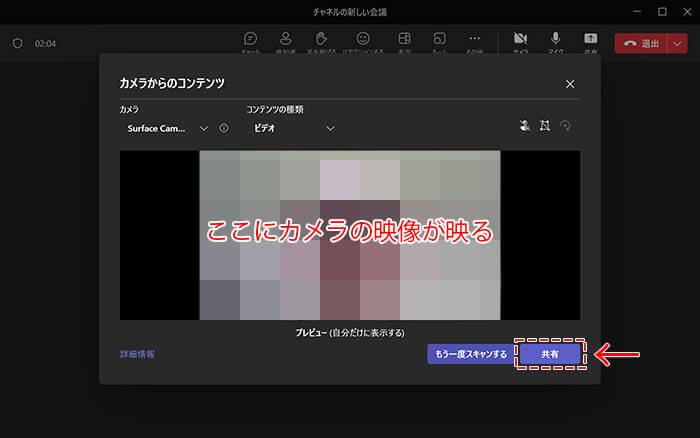Show the participants list
Viewport: 700px width, 438px height.
(x=285, y=40)
